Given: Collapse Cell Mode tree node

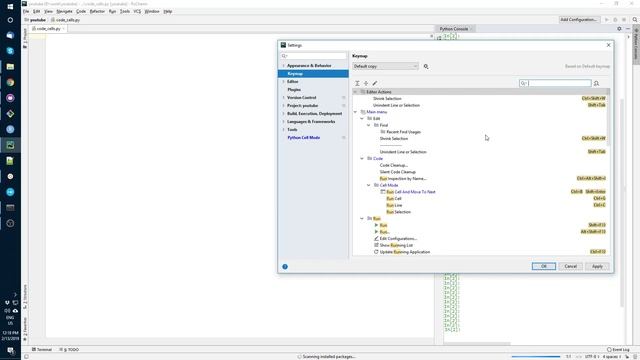Looking at the screenshot, I should click(369, 185).
